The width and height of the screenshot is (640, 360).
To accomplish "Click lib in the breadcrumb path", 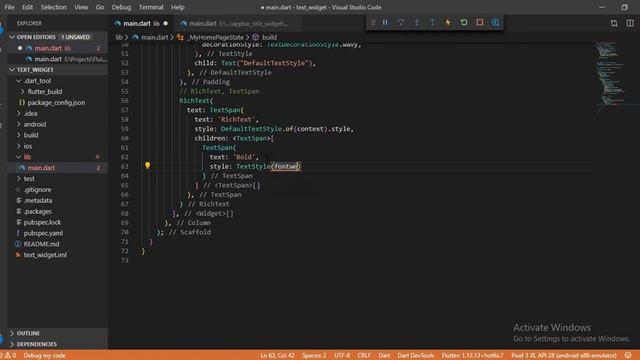I will (119, 37).
